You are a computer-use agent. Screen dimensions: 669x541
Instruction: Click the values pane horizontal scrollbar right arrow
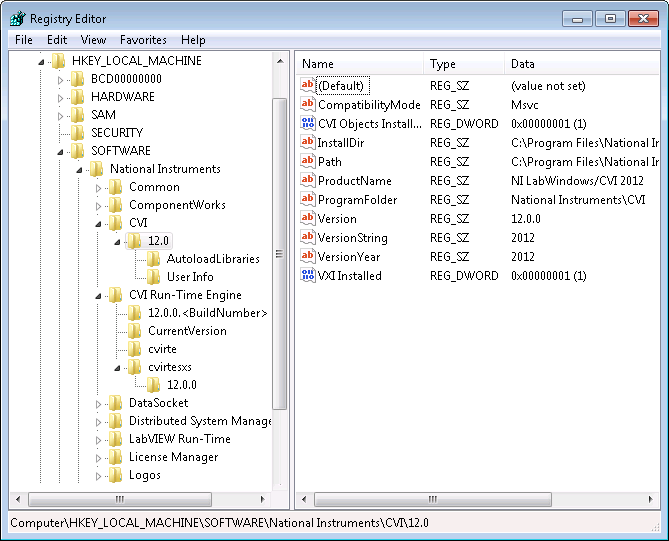650,499
